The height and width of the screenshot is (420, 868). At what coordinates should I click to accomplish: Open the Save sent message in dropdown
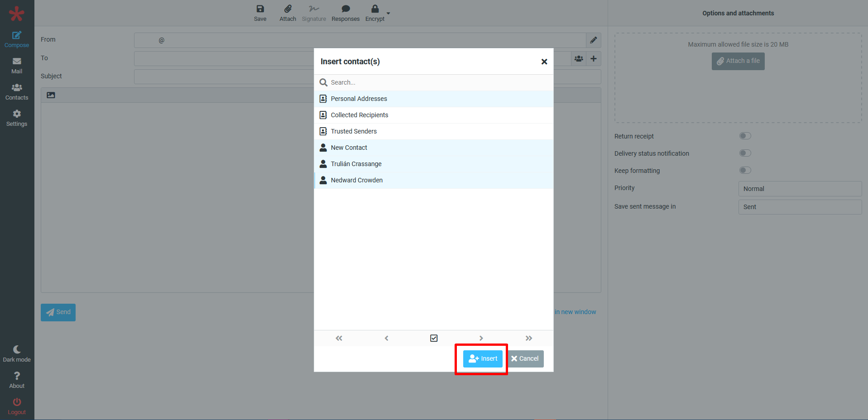click(800, 207)
